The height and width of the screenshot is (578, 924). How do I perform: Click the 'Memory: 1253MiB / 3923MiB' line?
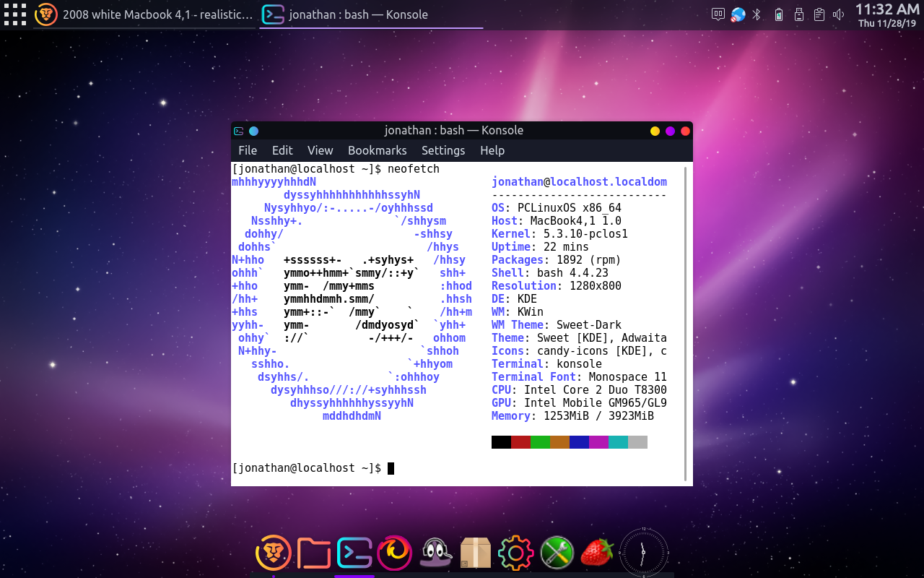[572, 416]
